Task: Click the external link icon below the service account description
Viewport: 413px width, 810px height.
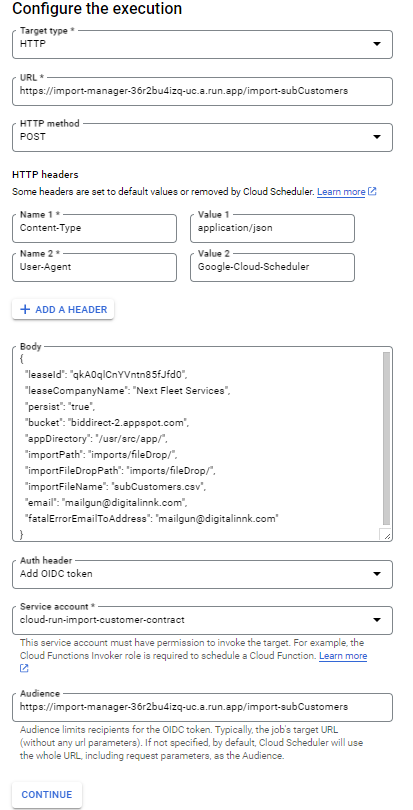Action: click(x=24, y=668)
